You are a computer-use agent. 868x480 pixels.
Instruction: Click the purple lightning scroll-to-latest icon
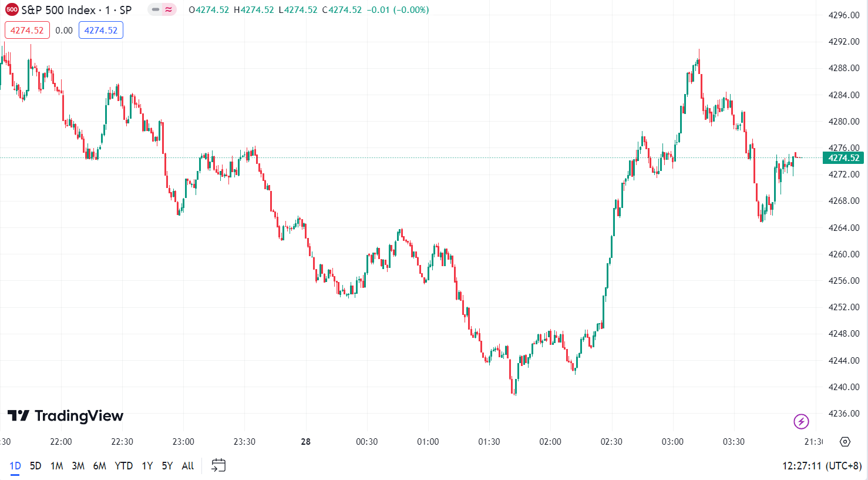click(x=801, y=421)
